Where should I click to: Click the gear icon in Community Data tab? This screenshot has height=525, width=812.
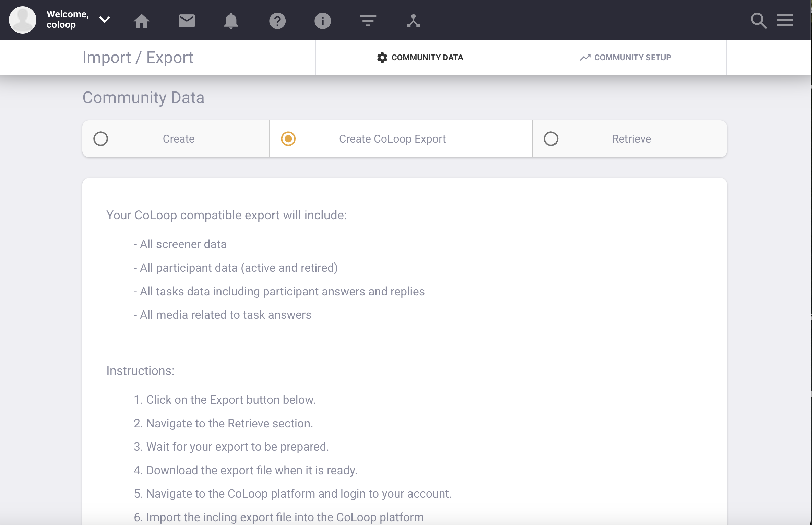tap(382, 58)
